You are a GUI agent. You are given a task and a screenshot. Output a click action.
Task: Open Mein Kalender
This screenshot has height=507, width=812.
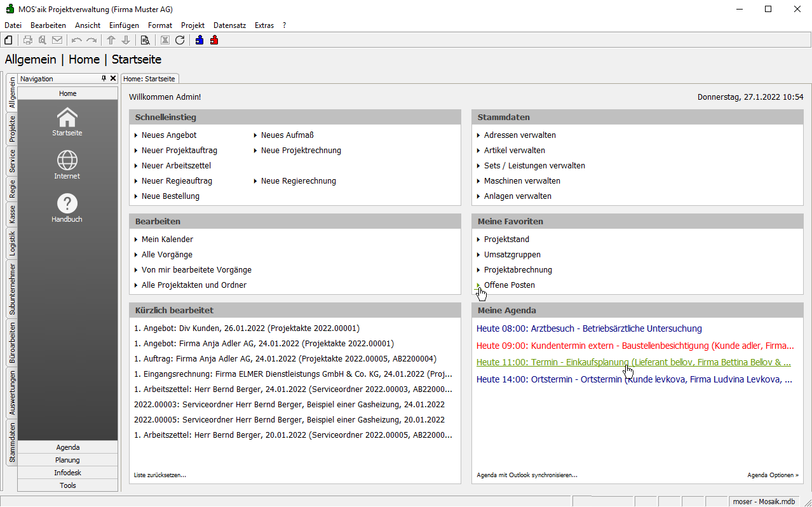(x=167, y=240)
